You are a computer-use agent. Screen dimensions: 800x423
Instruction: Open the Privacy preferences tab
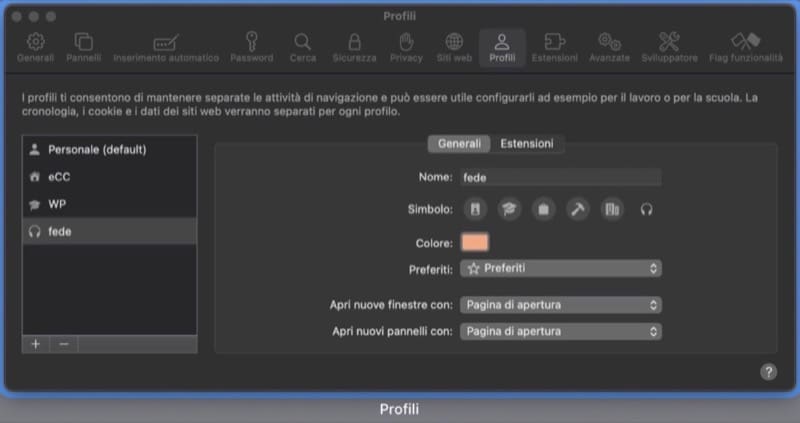click(x=406, y=47)
